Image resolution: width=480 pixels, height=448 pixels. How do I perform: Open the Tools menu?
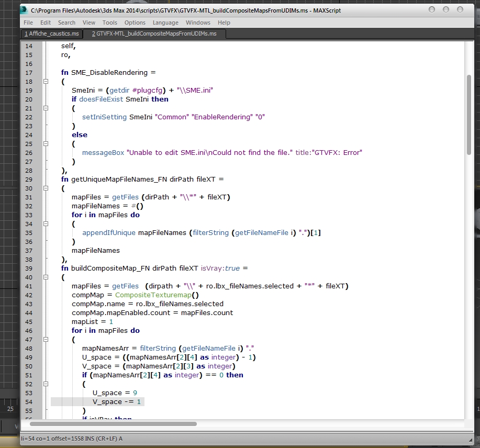[110, 23]
